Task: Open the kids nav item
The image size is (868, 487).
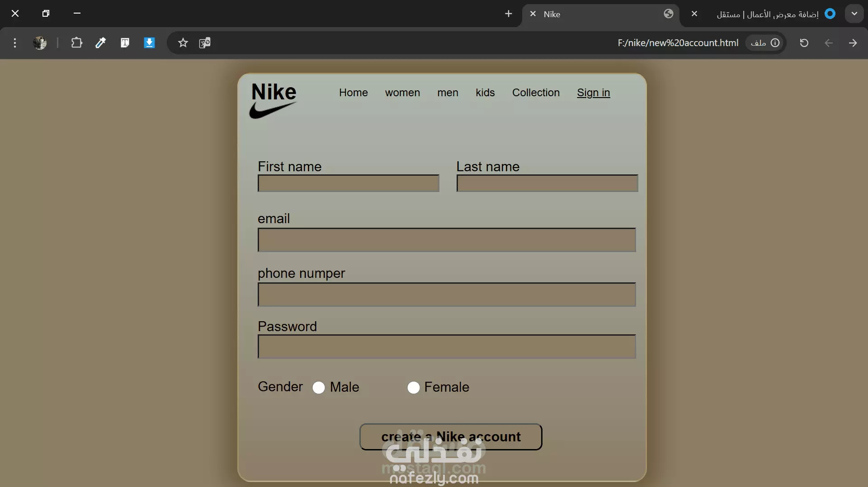Action: [485, 93]
